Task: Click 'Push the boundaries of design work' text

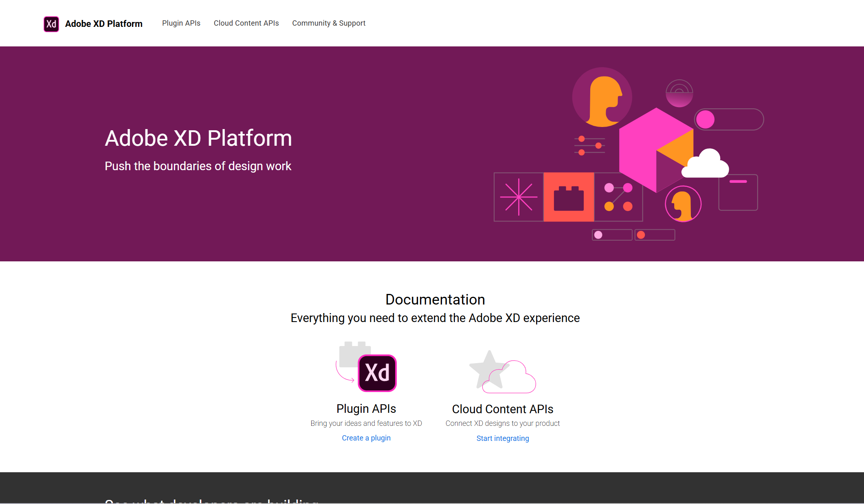Action: pyautogui.click(x=198, y=166)
